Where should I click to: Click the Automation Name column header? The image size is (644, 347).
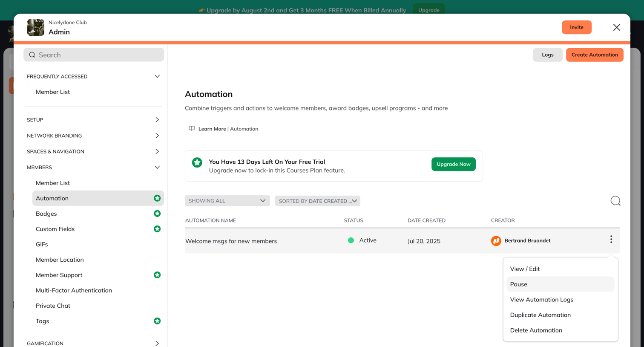210,220
